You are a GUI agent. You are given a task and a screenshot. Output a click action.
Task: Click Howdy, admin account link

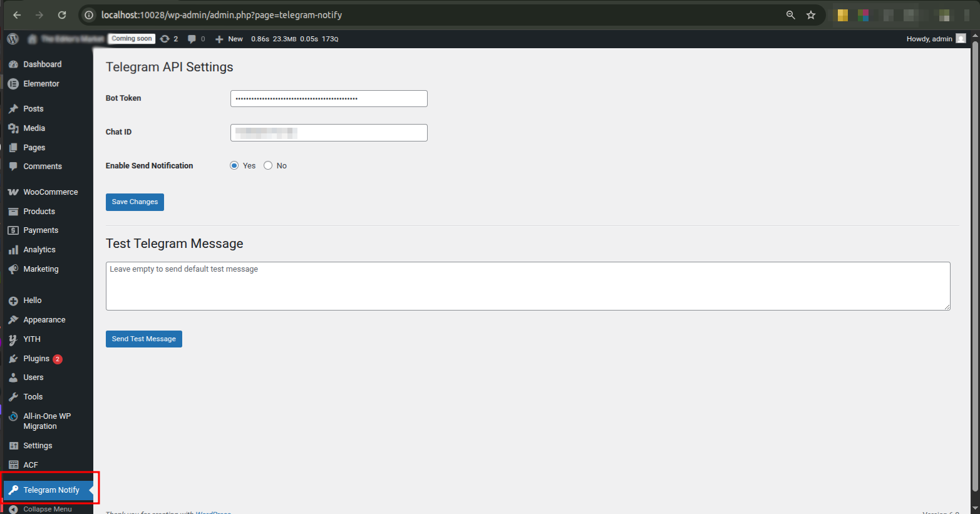click(936, 39)
